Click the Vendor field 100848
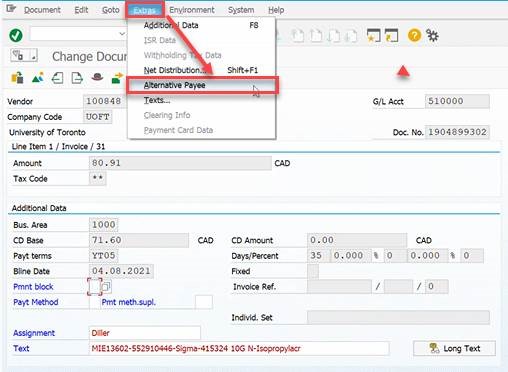The width and height of the screenshot is (508, 372). (x=105, y=101)
